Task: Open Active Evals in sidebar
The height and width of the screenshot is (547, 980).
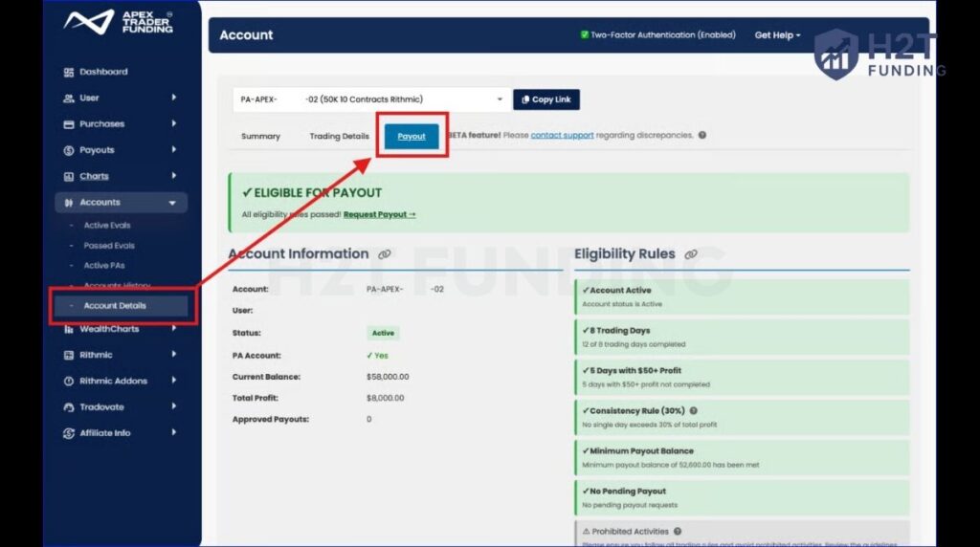Action: (x=107, y=226)
